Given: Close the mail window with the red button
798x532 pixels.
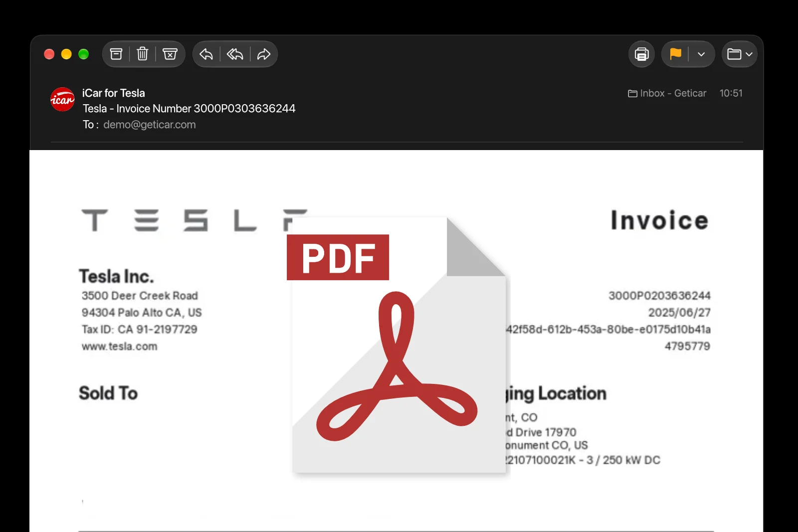Looking at the screenshot, I should tap(49, 54).
